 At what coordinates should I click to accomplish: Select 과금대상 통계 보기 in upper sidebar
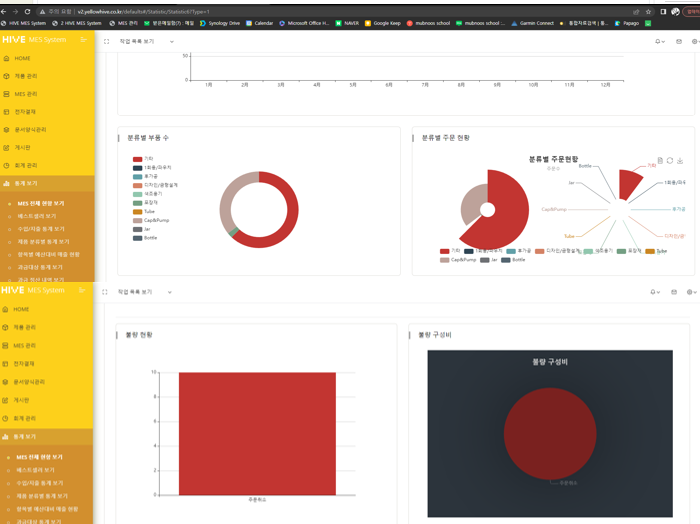(x=40, y=267)
